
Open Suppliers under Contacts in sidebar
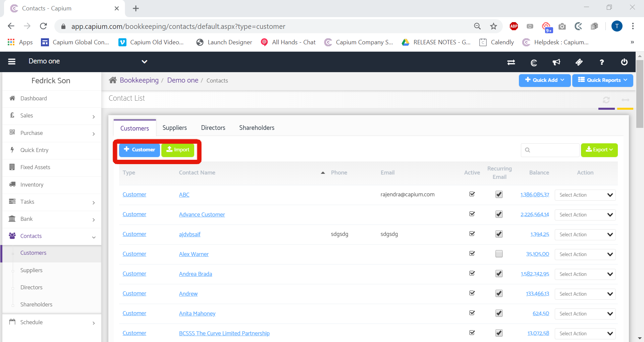click(31, 271)
